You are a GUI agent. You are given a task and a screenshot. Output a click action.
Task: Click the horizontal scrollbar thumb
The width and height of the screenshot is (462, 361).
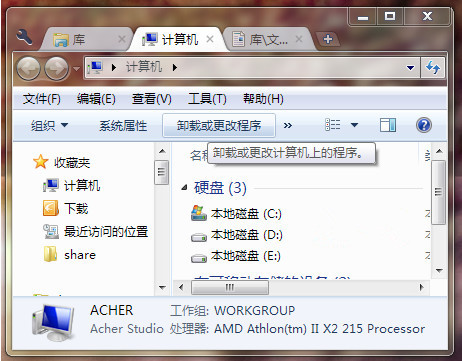(230, 287)
